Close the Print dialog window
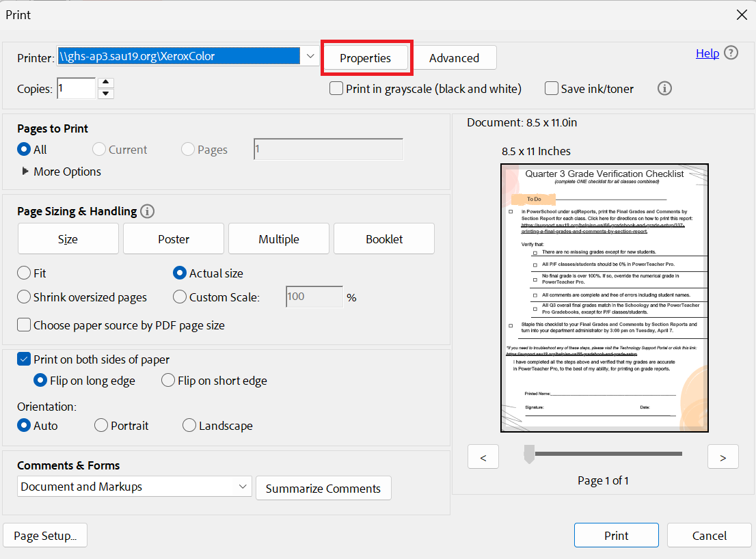This screenshot has height=559, width=756. (x=741, y=14)
